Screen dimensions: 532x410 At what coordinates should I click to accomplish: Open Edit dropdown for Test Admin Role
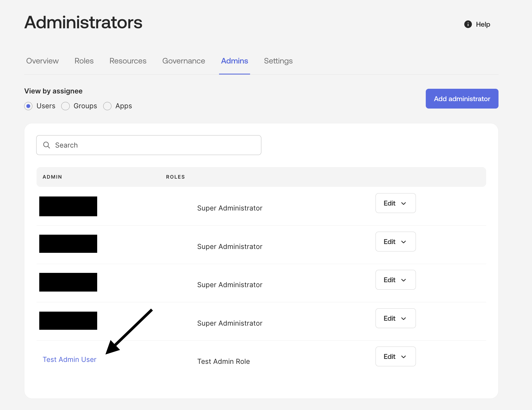coord(396,356)
